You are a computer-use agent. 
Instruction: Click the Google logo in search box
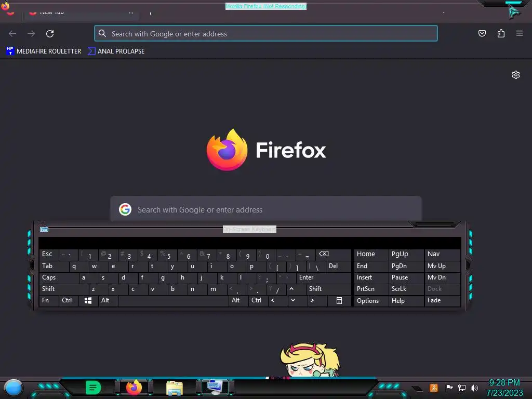125,209
